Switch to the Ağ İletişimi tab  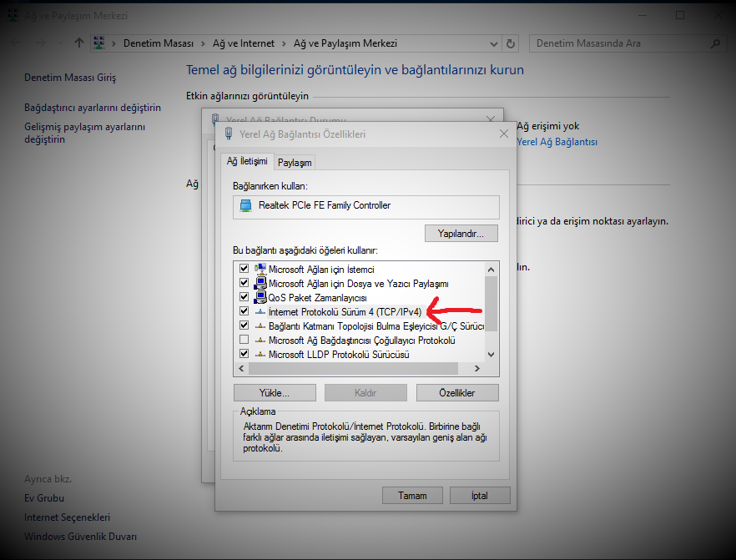(247, 161)
